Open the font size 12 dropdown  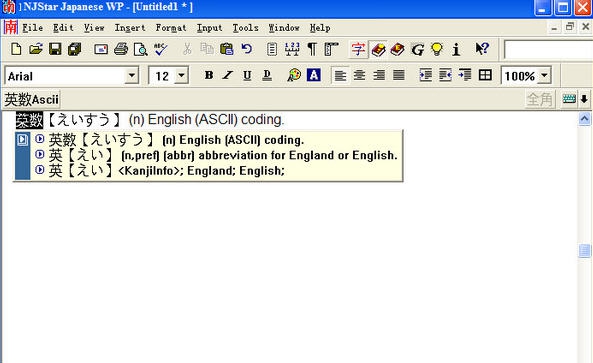coord(182,76)
